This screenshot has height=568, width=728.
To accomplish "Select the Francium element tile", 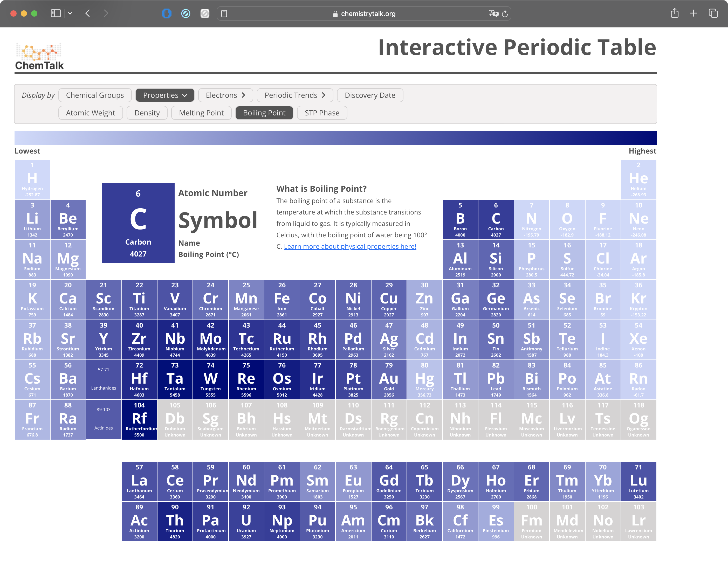I will [32, 419].
